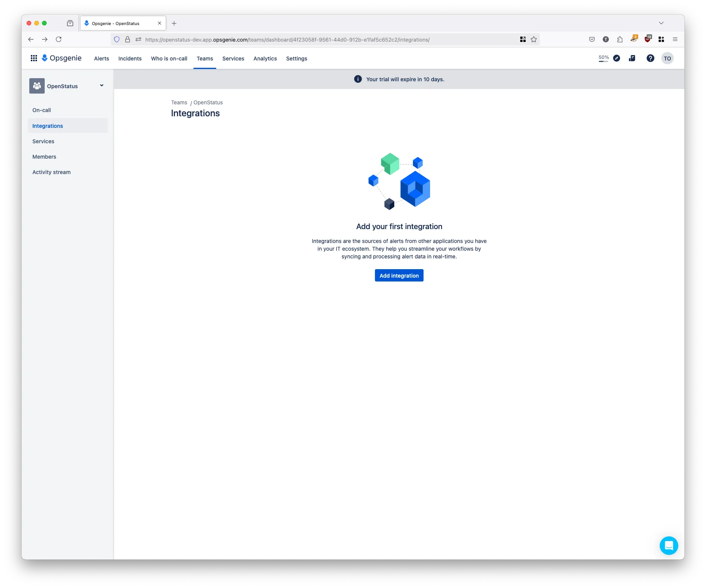This screenshot has width=706, height=588.
Task: Open the onboarding compass guide
Action: click(x=617, y=58)
